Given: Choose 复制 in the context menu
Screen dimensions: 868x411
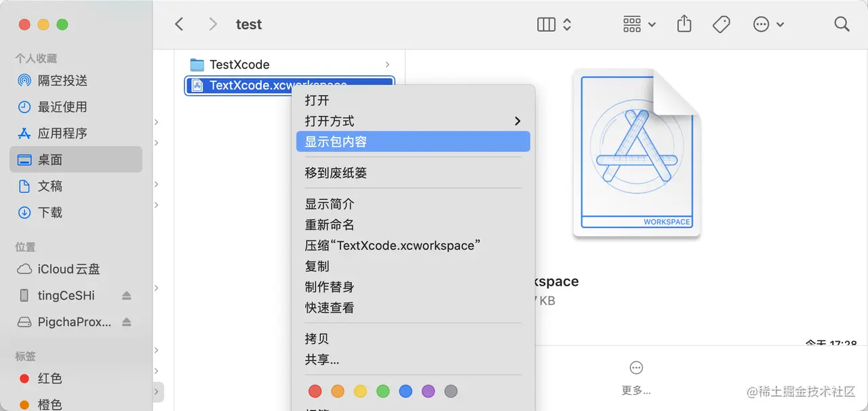Looking at the screenshot, I should (x=413, y=267).
